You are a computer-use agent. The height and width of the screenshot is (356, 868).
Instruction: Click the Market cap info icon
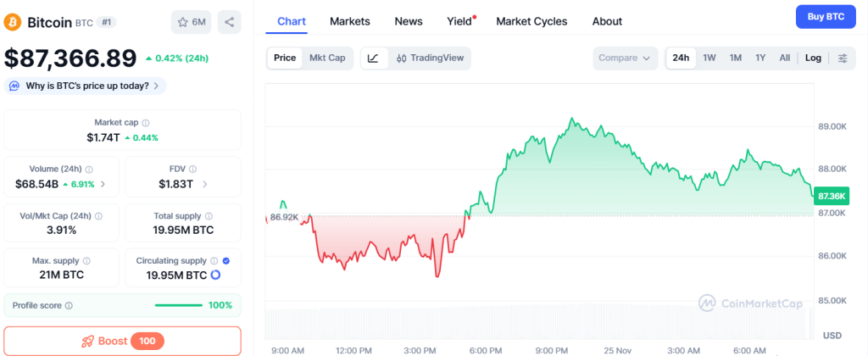[146, 123]
